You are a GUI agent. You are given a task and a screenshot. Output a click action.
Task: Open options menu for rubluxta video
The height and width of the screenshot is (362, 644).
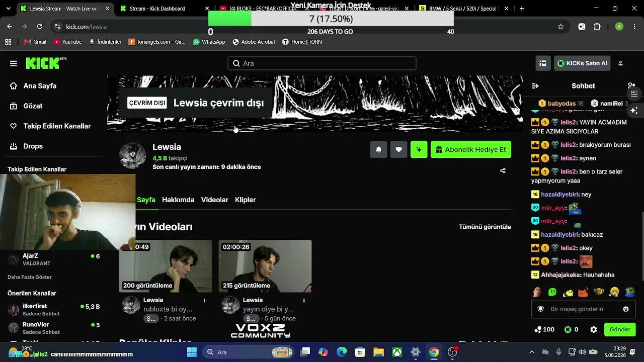[204, 300]
